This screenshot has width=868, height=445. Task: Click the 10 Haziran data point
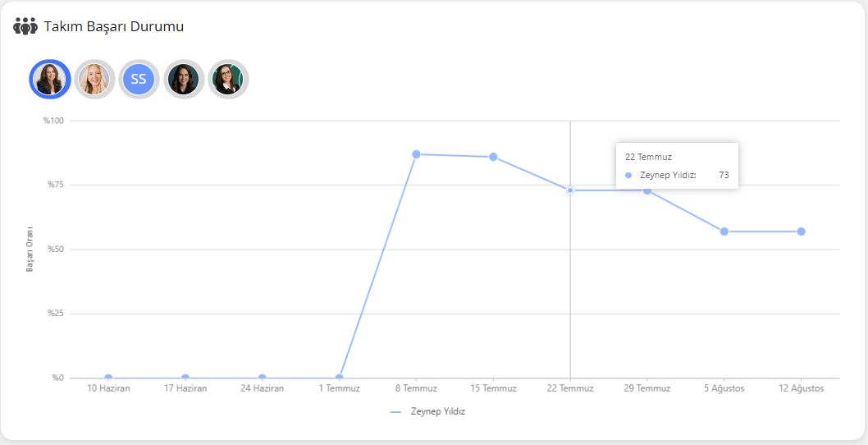[x=108, y=378]
